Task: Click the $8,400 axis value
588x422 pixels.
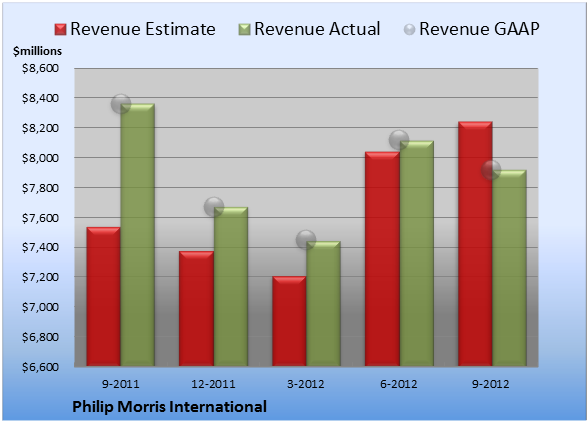Action: tap(40, 98)
